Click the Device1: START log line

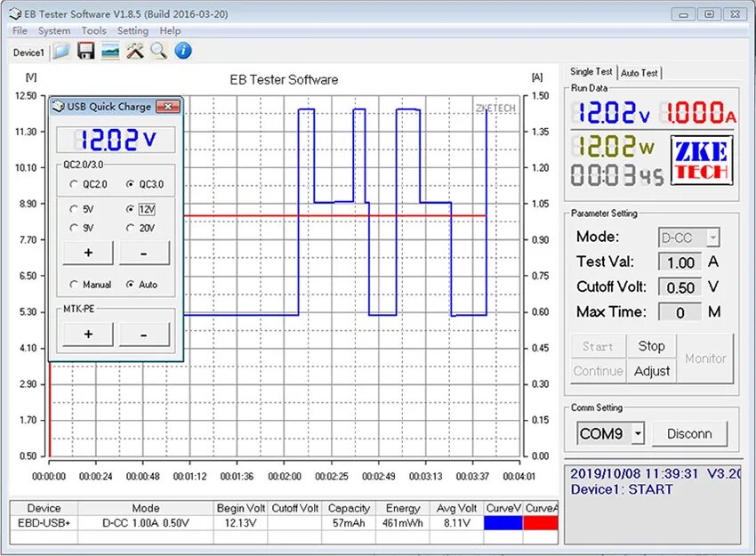pos(622,489)
